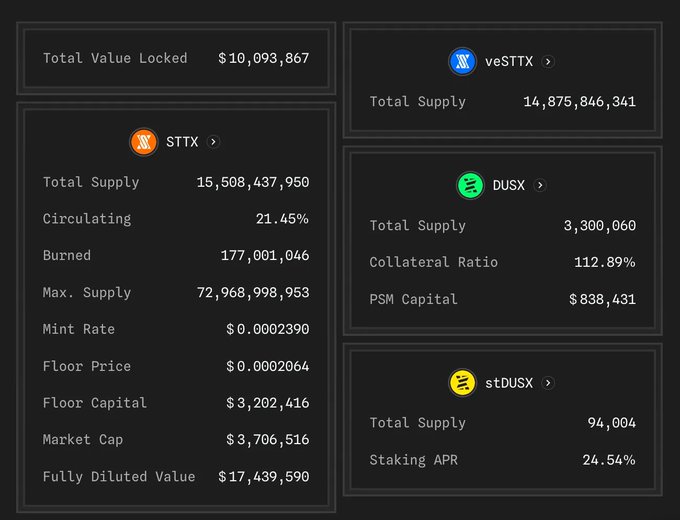Viewport: 680px width, 520px height.
Task: Click the orange STTX token icon
Action: (144, 142)
